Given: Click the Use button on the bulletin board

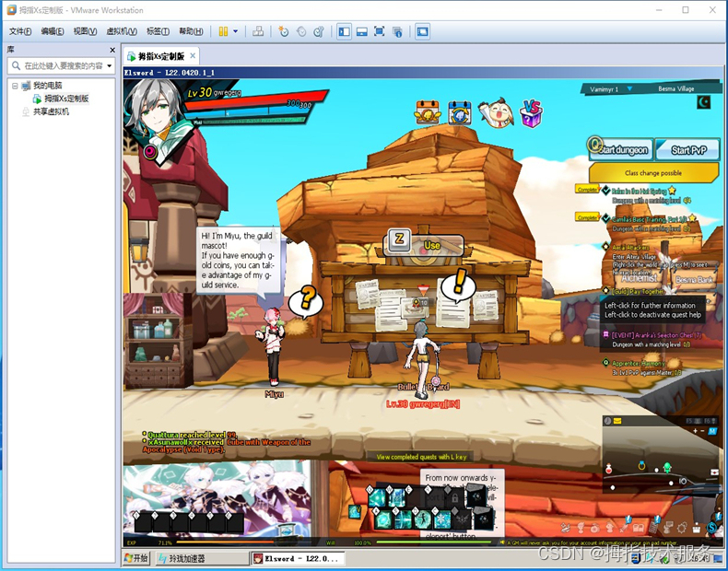Looking at the screenshot, I should (x=423, y=245).
